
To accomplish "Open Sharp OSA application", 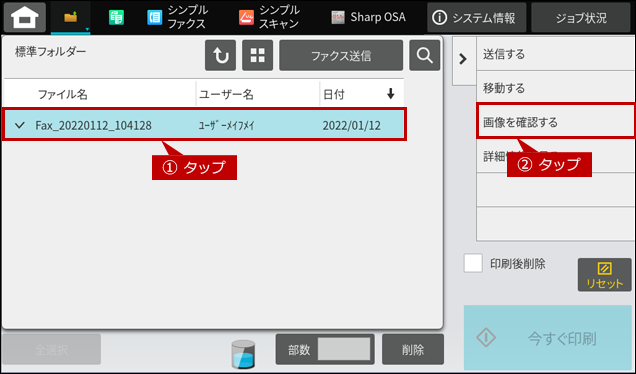I will click(368, 17).
